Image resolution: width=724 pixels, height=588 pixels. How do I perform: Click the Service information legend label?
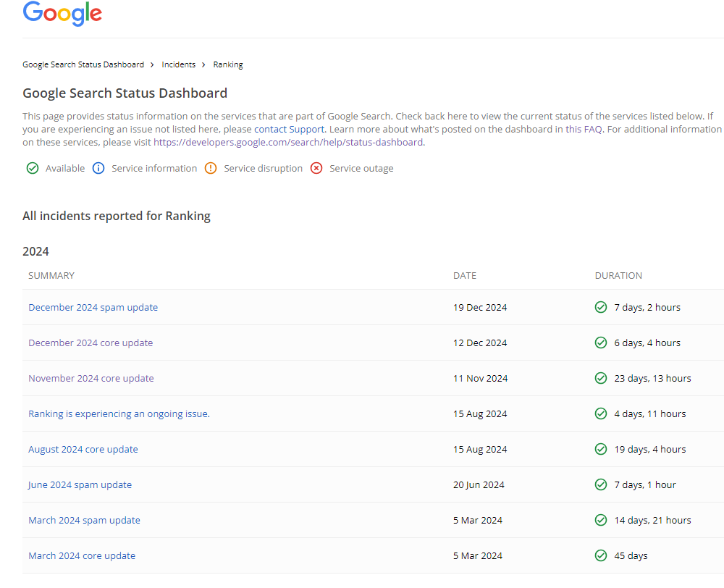[x=154, y=168]
